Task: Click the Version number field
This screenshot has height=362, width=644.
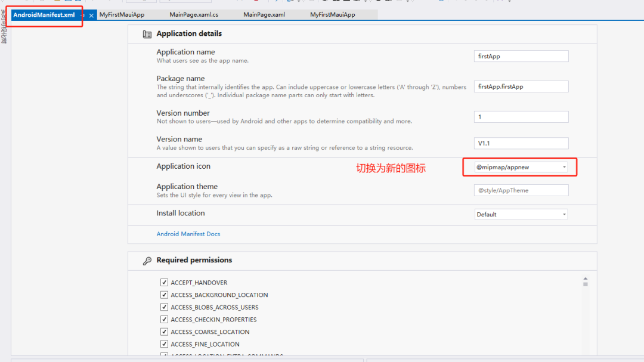Action: (521, 117)
